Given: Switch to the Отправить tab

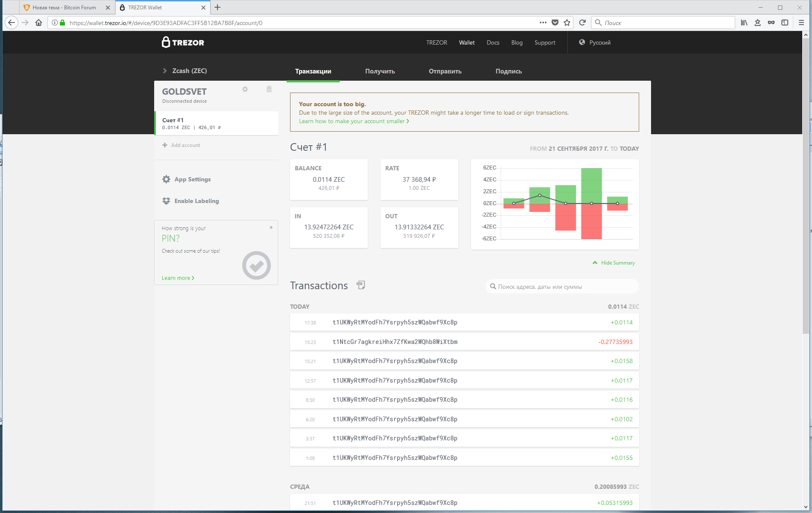Looking at the screenshot, I should tap(445, 71).
